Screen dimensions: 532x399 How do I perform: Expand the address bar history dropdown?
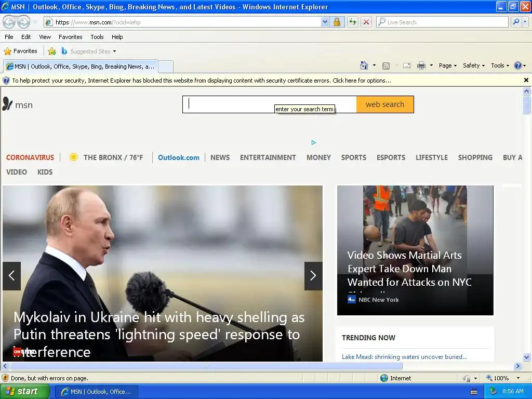click(x=325, y=22)
